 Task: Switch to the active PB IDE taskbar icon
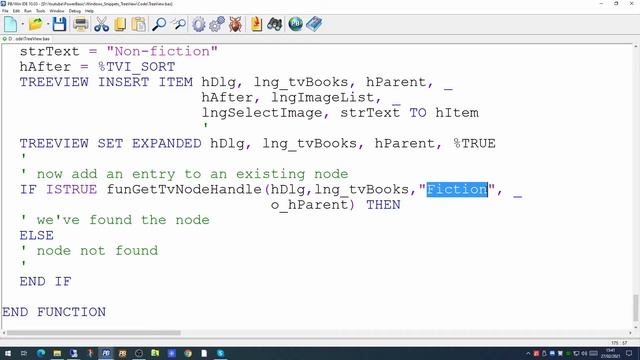(106, 353)
